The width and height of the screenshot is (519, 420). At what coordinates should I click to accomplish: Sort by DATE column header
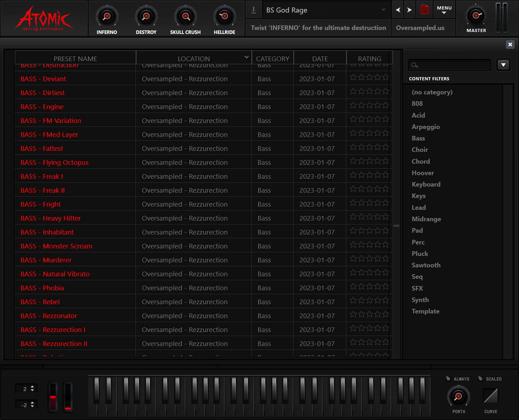pos(320,58)
